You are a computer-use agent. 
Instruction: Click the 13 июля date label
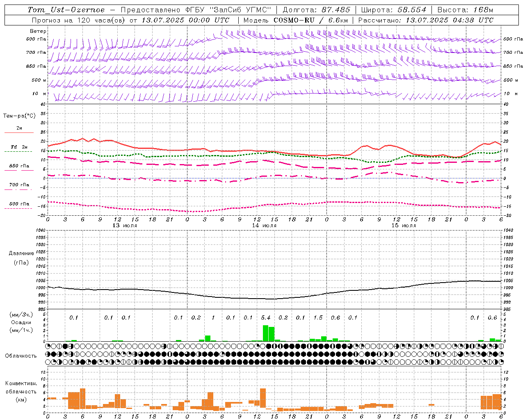[x=125, y=225]
